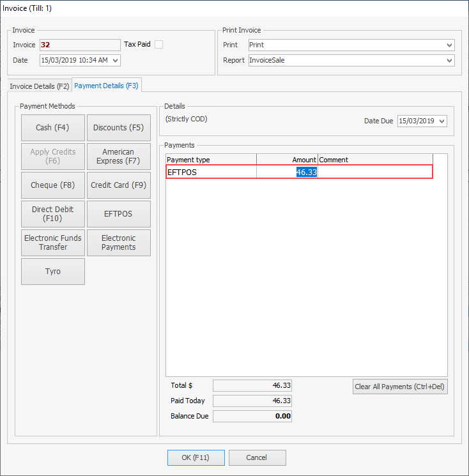Confirm with the OK (F11) button
Screen dimensions: 469x476
pos(196,457)
